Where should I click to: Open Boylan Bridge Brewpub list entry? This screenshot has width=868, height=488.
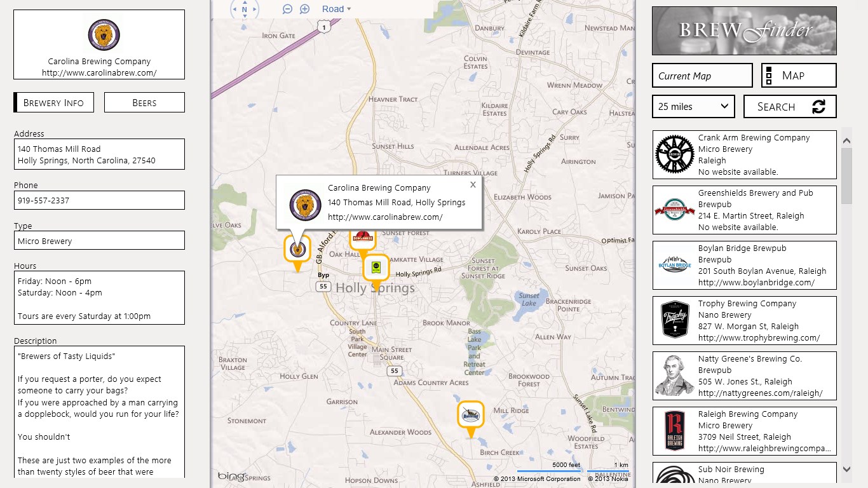pyautogui.click(x=744, y=266)
